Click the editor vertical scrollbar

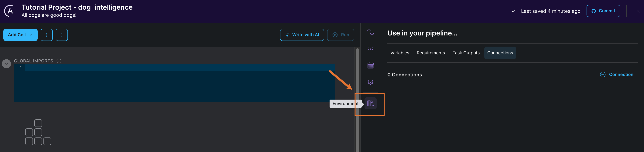357,100
